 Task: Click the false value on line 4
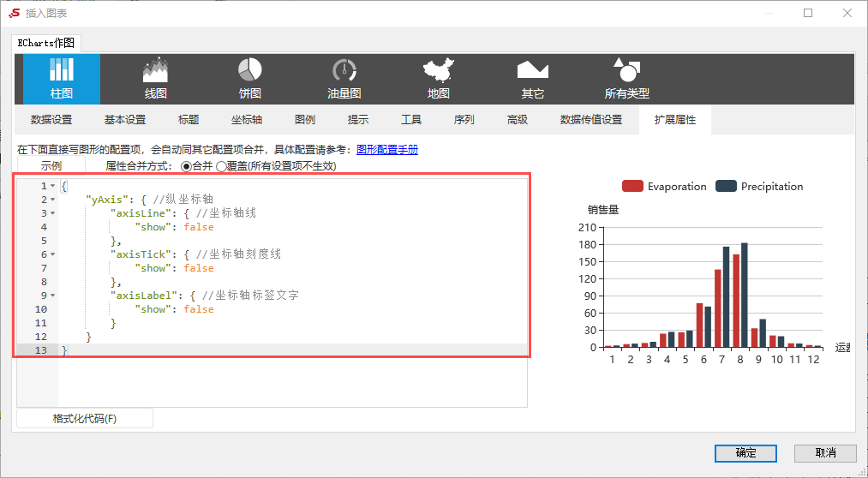click(199, 227)
